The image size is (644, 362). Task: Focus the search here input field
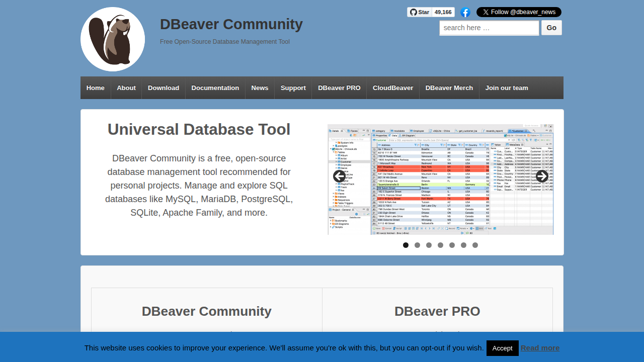pos(489,28)
